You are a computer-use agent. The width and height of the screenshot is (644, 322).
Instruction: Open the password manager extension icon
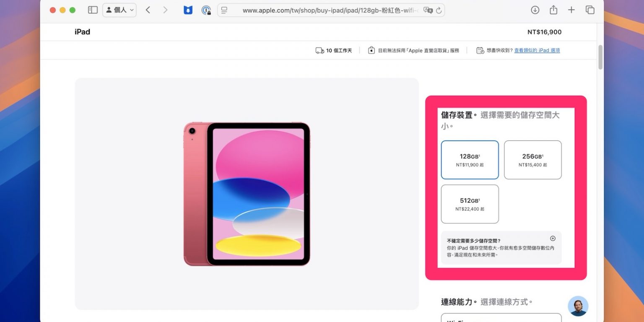(206, 10)
